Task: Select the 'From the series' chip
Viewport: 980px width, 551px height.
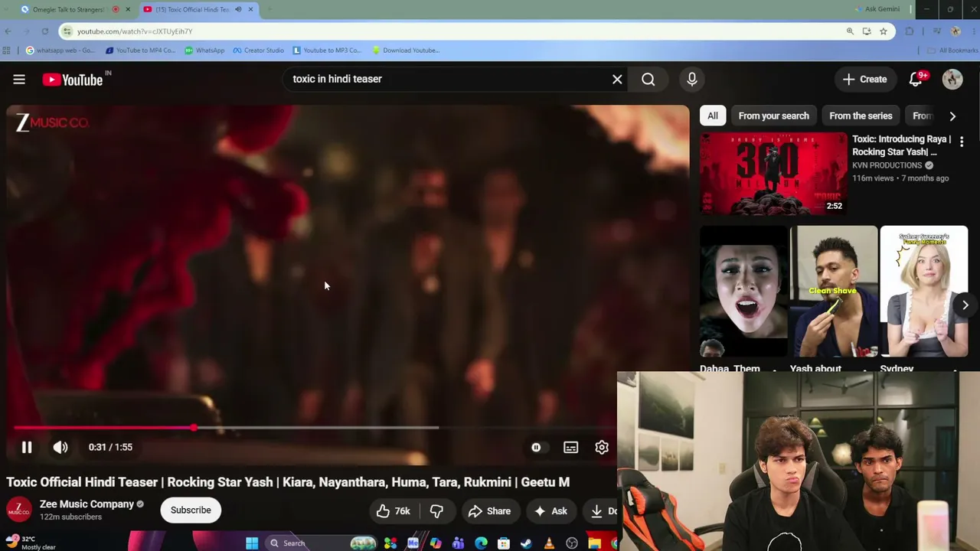Action: click(861, 116)
